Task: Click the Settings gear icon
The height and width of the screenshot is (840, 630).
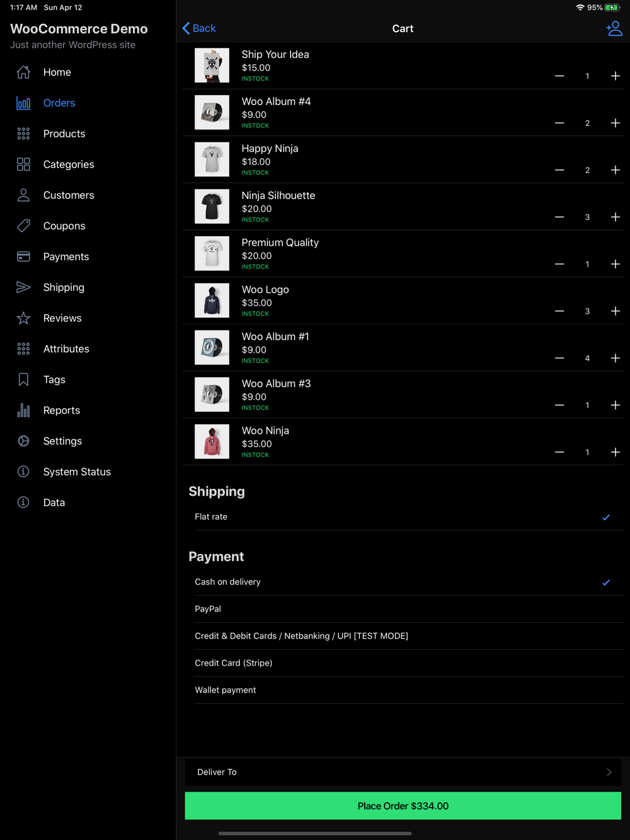Action: [x=23, y=441]
